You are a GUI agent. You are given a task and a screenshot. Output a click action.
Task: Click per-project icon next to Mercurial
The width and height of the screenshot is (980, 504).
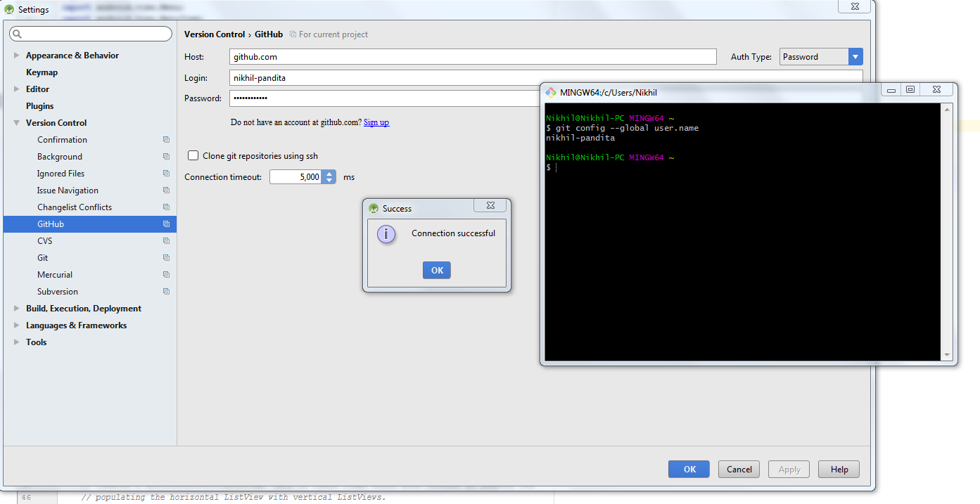coord(166,275)
